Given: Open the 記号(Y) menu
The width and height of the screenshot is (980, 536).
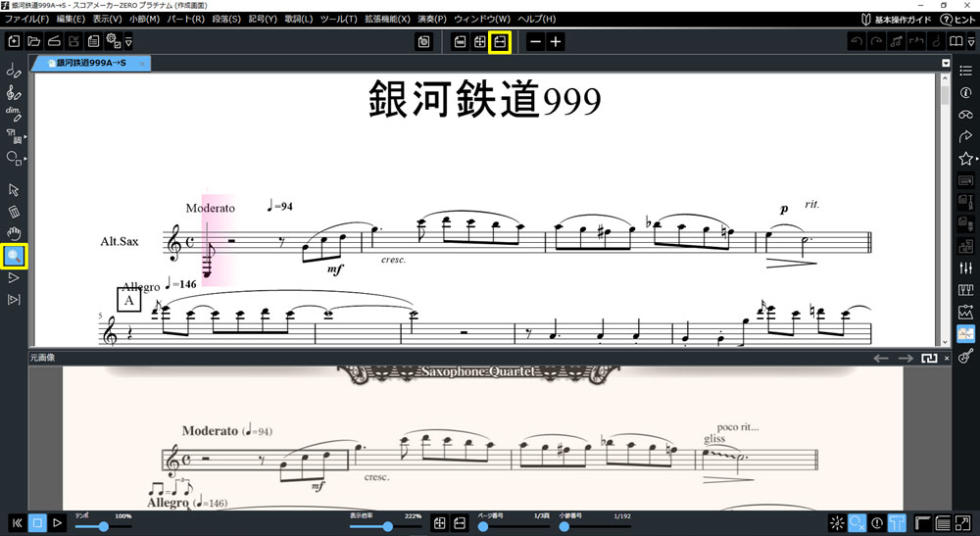Looking at the screenshot, I should click(x=263, y=19).
